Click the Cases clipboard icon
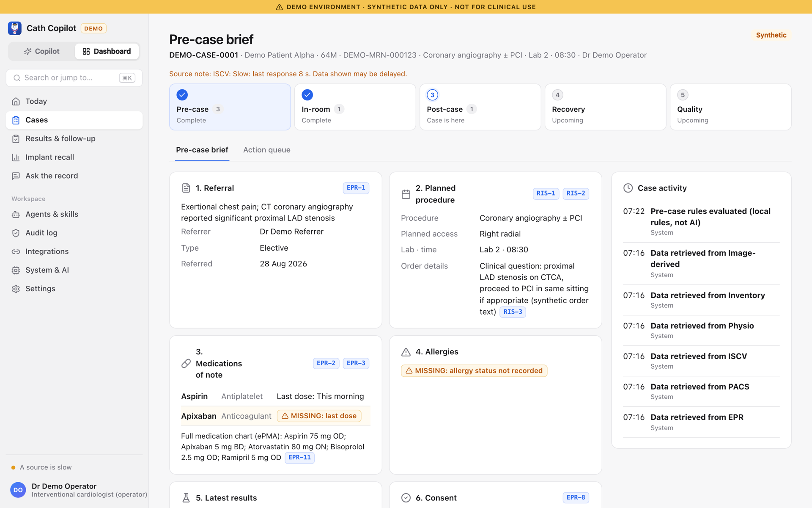The image size is (812, 508). coord(16,120)
